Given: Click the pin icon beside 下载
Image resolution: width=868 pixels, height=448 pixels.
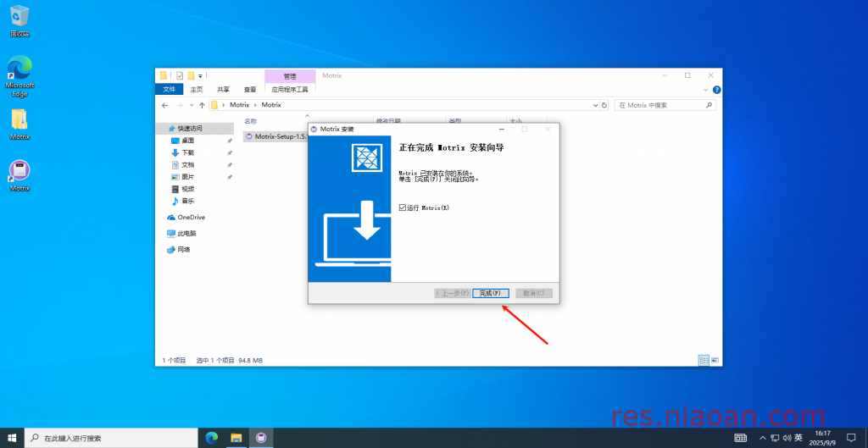Looking at the screenshot, I should click(x=229, y=152).
